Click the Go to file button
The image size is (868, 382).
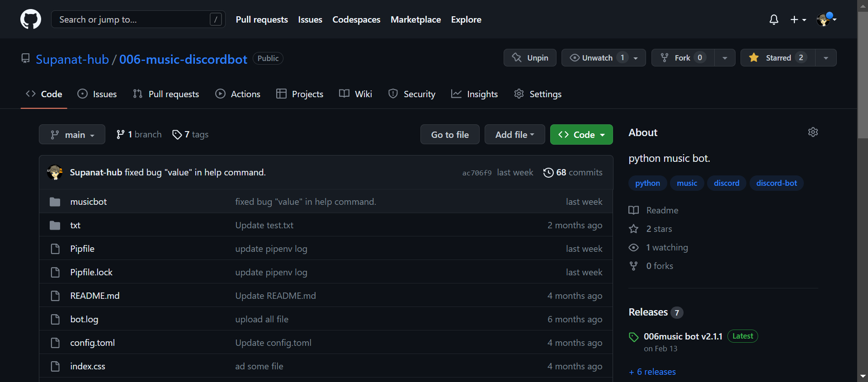click(x=450, y=134)
